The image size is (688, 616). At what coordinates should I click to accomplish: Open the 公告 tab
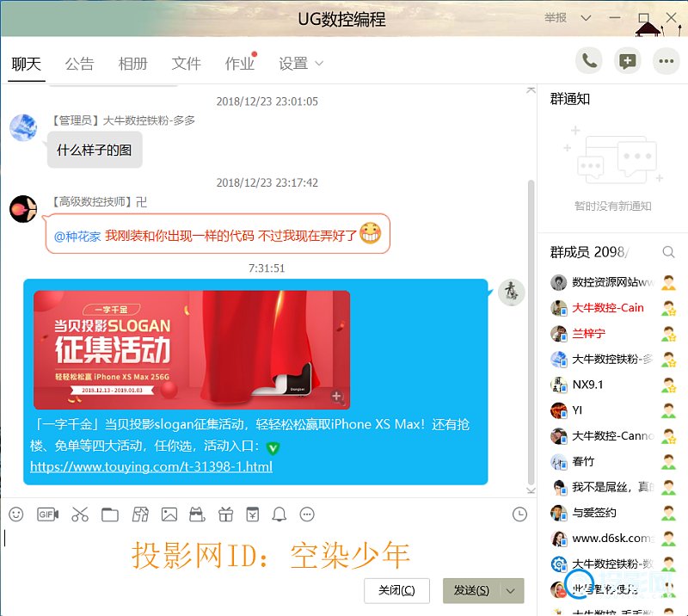(79, 64)
